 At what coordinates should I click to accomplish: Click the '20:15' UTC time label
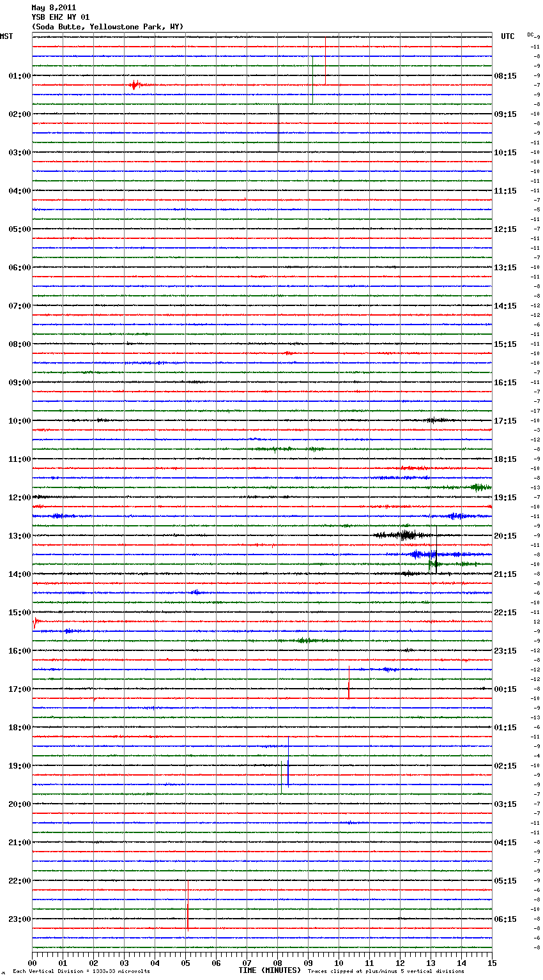pos(505,535)
